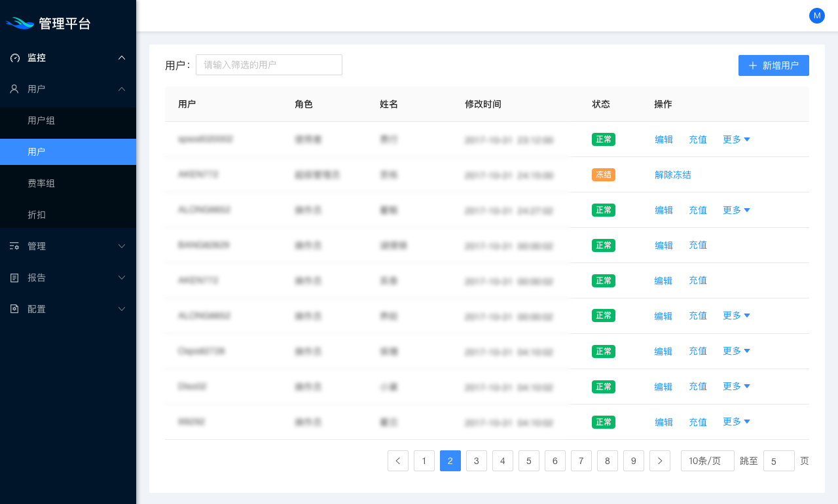Click the user filter input field
The image size is (838, 504).
[269, 65]
